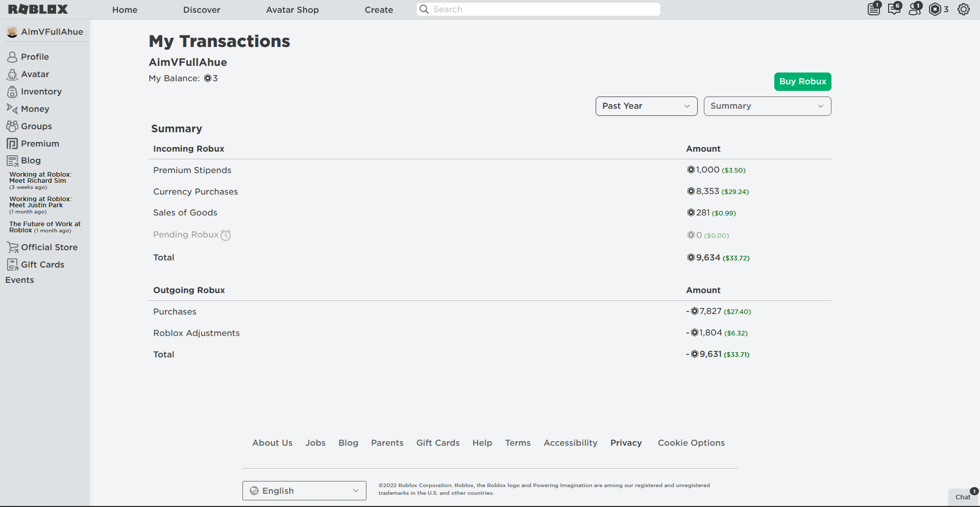Viewport: 980px width, 507px height.
Task: Open the settings gear icon
Action: (x=964, y=9)
